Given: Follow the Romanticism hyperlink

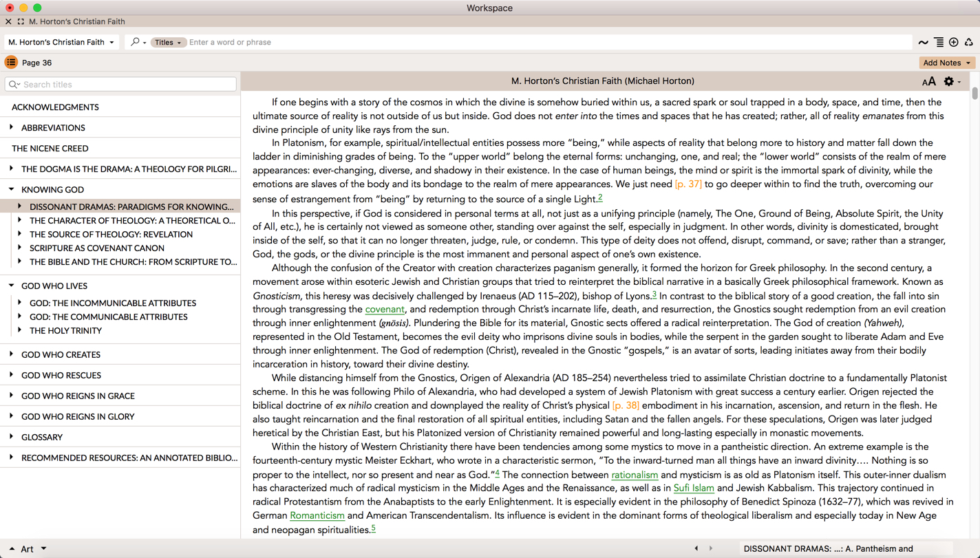Looking at the screenshot, I should click(x=317, y=515).
